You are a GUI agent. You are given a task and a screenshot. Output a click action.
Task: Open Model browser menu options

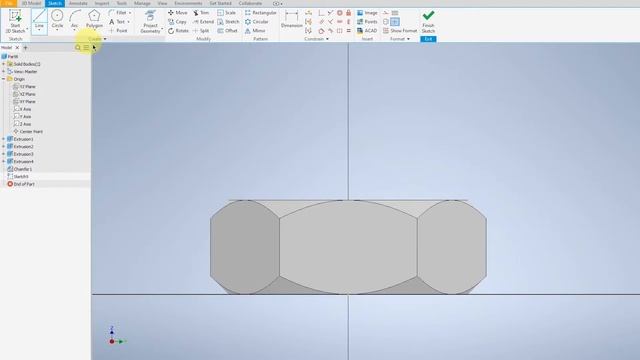pos(86,47)
